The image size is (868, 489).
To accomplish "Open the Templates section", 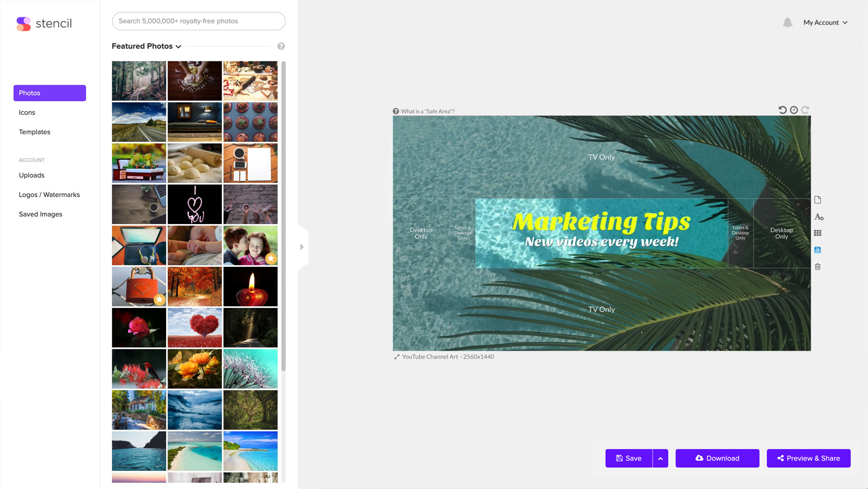I will click(34, 132).
